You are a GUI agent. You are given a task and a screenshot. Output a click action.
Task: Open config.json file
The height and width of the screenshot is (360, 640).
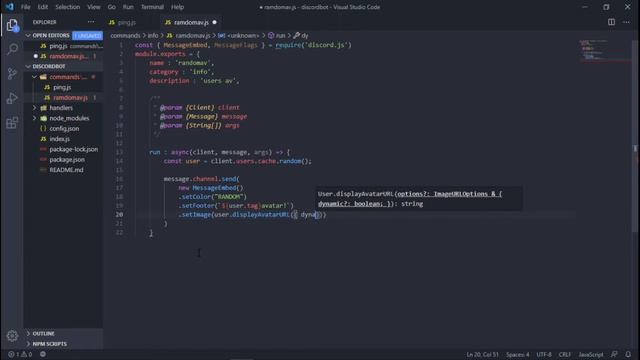click(64, 129)
